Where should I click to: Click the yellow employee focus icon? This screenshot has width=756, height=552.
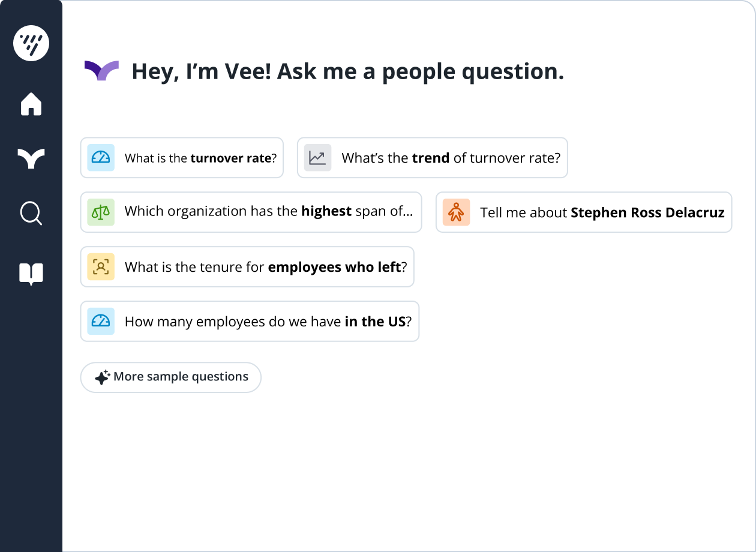(x=101, y=266)
